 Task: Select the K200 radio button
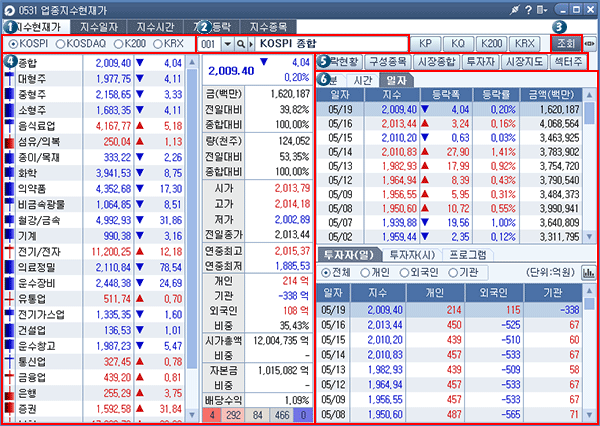click(x=119, y=44)
